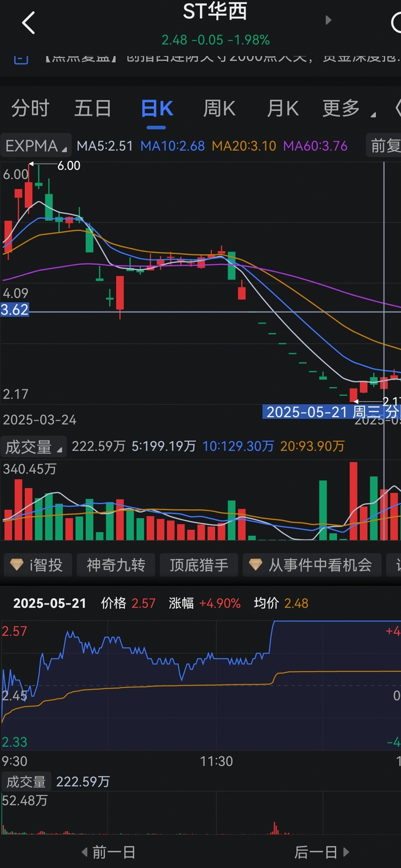The width and height of the screenshot is (401, 868).
Task: Open the 更多 period dropdown
Action: (x=349, y=108)
